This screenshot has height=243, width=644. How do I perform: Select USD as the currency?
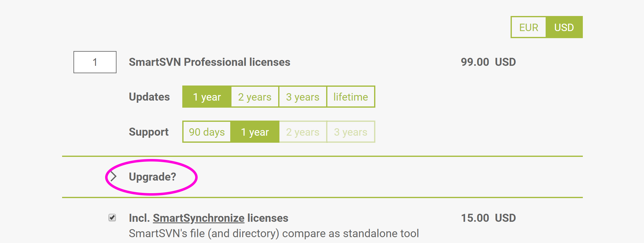tap(564, 27)
